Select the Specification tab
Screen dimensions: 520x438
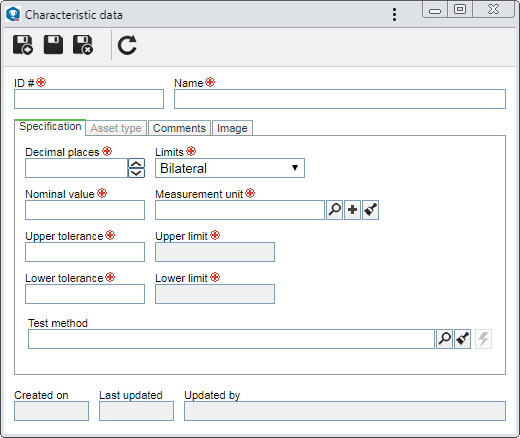(x=50, y=127)
